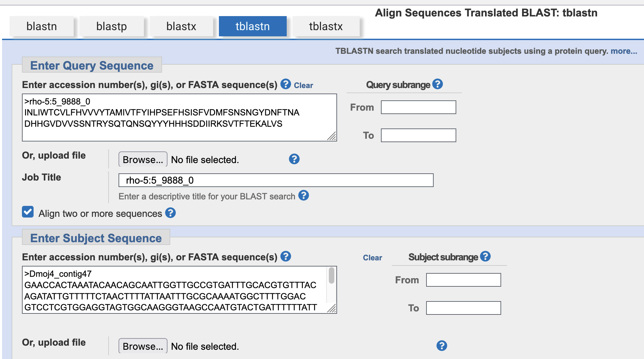Select the tblastn tab
This screenshot has width=644, height=359.
[x=253, y=26]
